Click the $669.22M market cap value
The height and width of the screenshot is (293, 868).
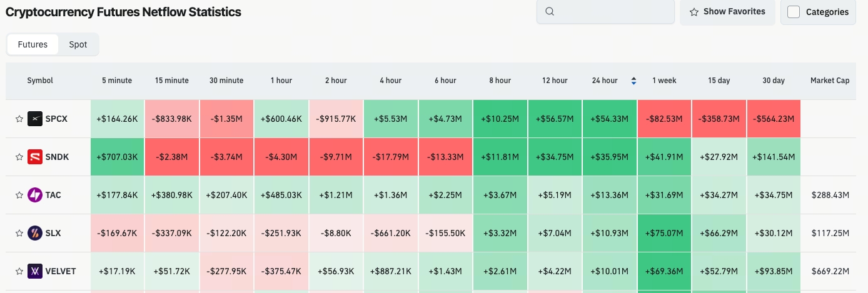coord(830,271)
